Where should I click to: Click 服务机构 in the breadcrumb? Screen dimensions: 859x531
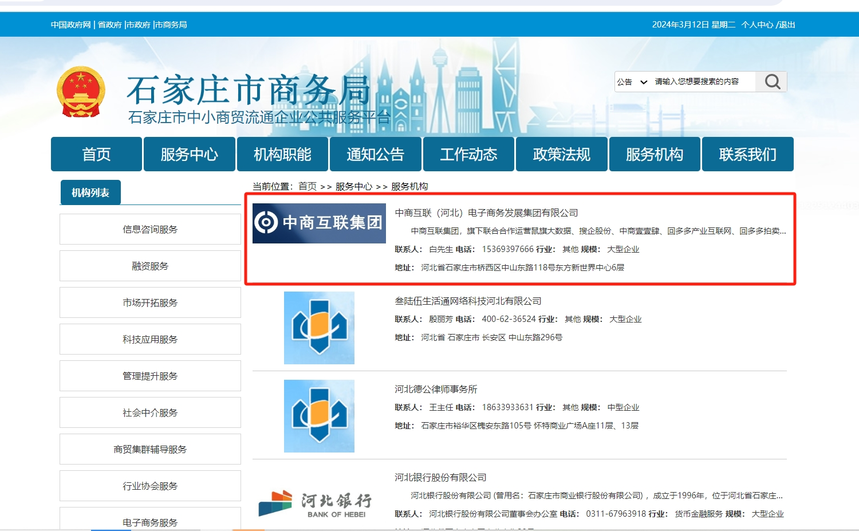point(410,186)
